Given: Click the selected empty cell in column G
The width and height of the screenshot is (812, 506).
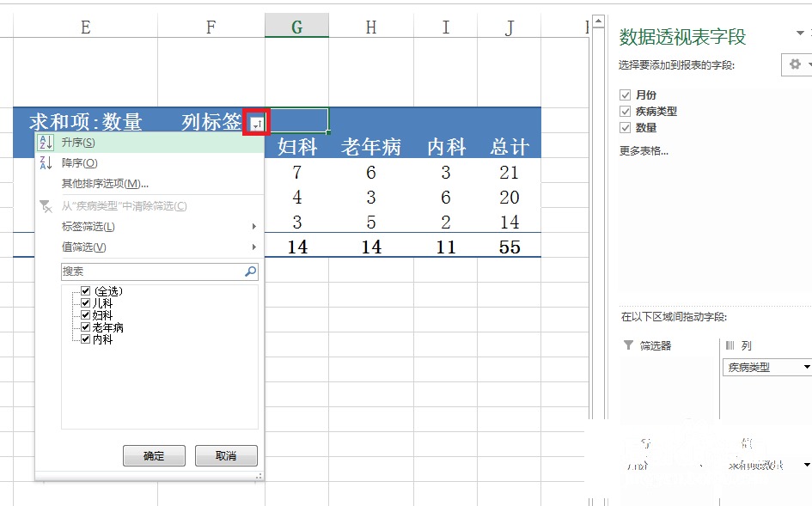Looking at the screenshot, I should (296, 120).
